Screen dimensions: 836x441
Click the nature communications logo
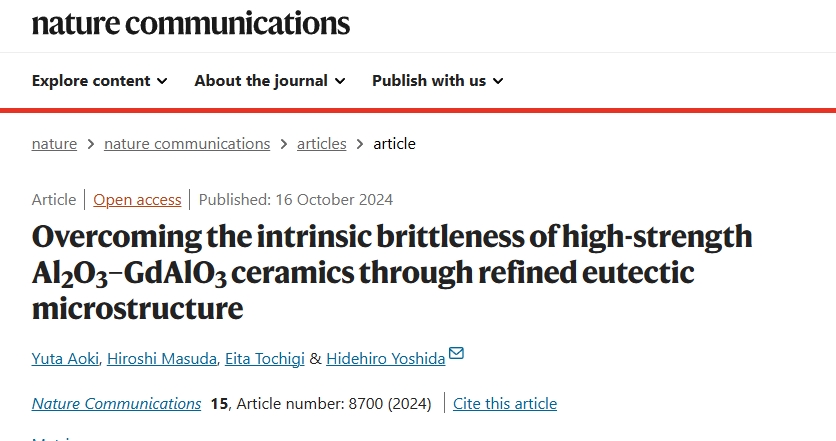coord(191,24)
